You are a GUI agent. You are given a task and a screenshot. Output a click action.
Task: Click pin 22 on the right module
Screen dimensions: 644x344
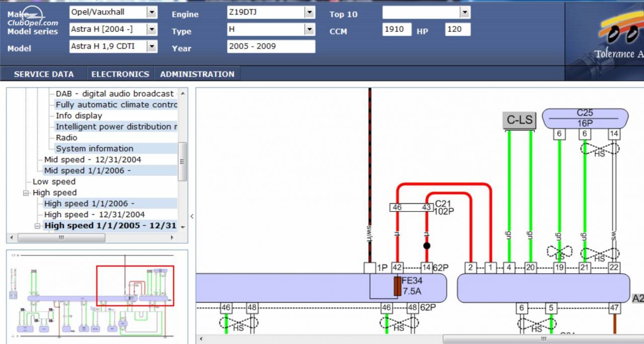(613, 267)
